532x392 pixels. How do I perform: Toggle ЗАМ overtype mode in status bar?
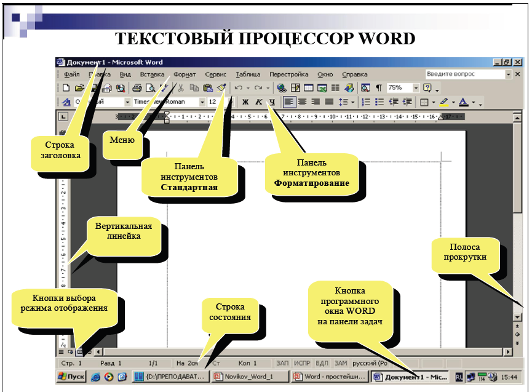tap(341, 363)
